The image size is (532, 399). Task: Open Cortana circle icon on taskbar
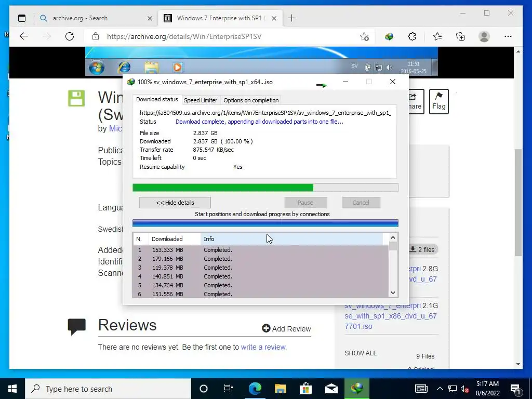(204, 389)
